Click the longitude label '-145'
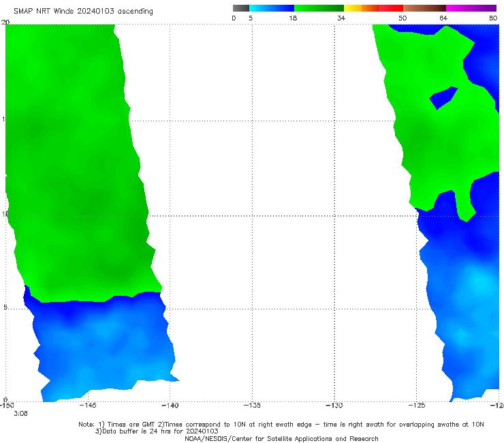 pos(88,406)
